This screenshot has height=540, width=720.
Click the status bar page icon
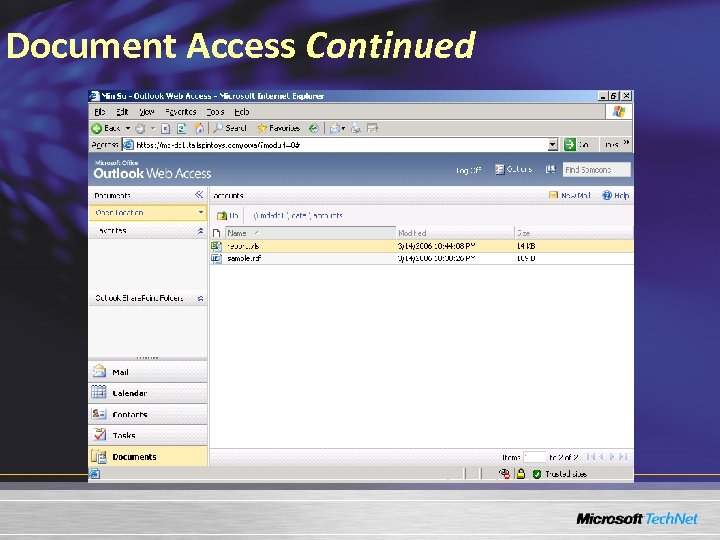tap(95, 474)
